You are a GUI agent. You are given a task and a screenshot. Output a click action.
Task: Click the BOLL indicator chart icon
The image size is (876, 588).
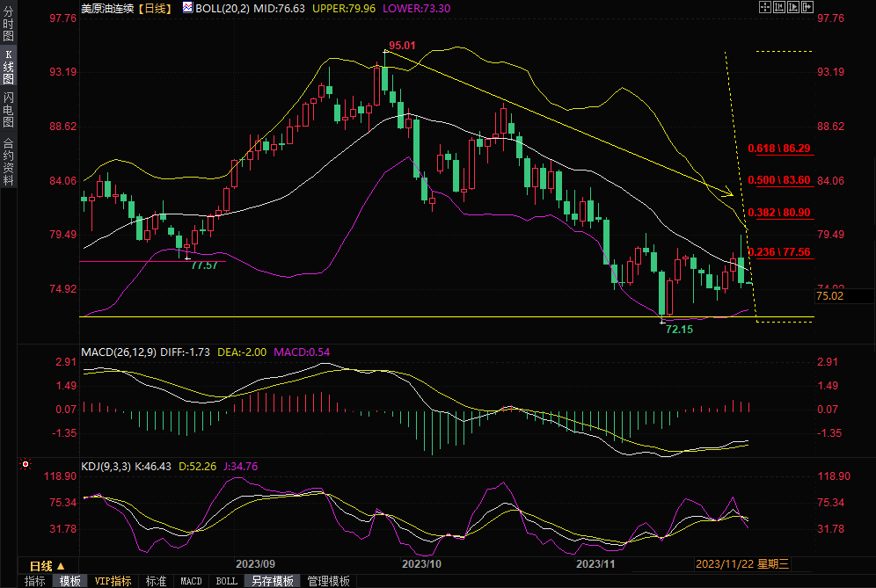point(186,7)
